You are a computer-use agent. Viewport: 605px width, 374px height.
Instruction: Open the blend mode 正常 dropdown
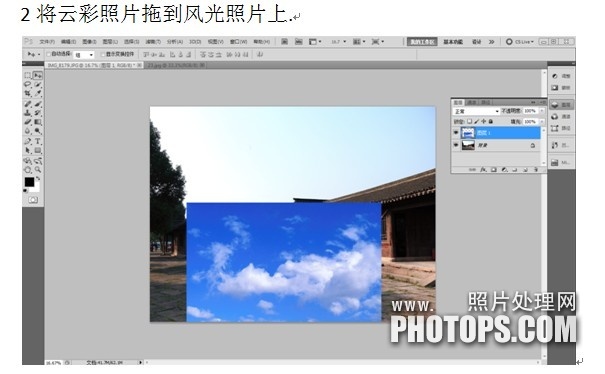476,111
